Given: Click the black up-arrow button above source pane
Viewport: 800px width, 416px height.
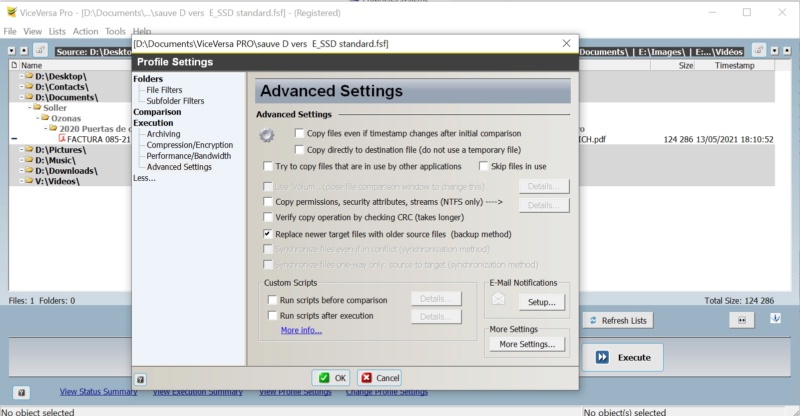Looking at the screenshot, I should pos(24,51).
